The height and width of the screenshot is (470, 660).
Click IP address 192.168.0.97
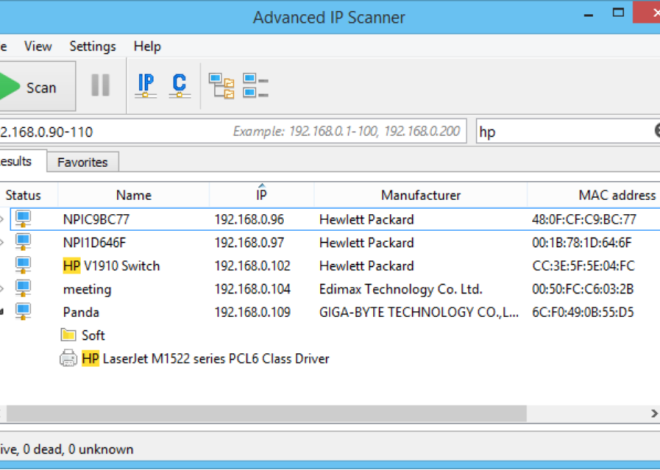pos(249,242)
